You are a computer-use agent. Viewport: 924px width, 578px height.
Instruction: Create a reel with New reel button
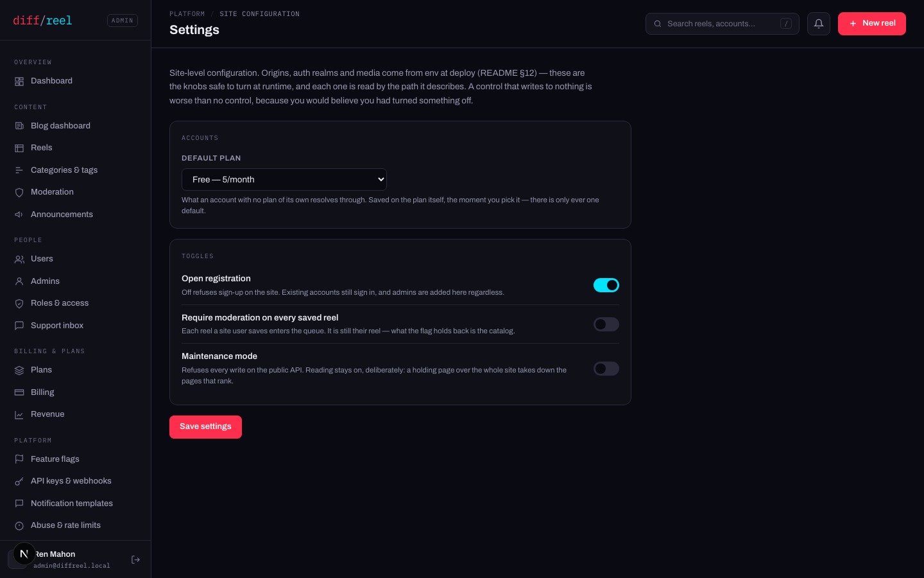872,24
